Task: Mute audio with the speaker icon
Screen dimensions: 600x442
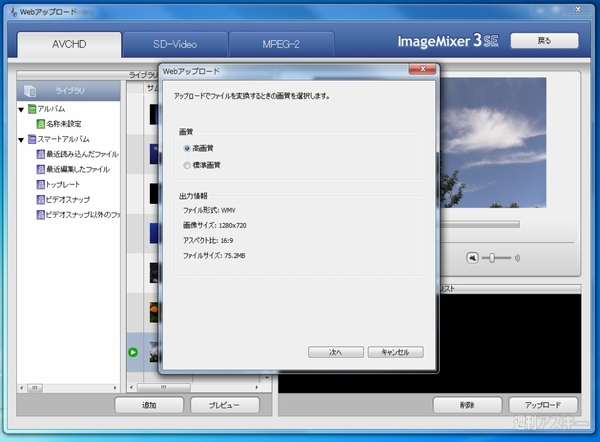Action: tap(473, 258)
